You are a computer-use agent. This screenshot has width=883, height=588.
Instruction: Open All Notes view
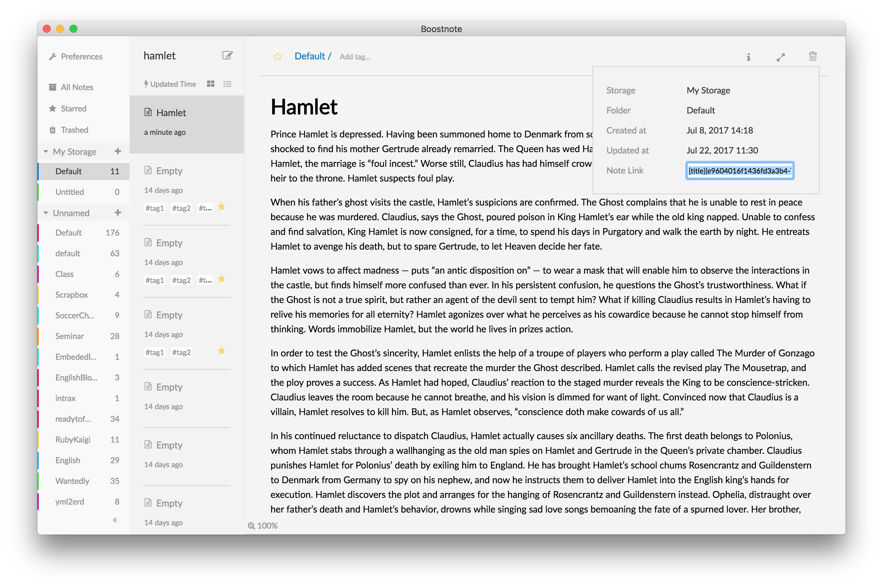(77, 87)
